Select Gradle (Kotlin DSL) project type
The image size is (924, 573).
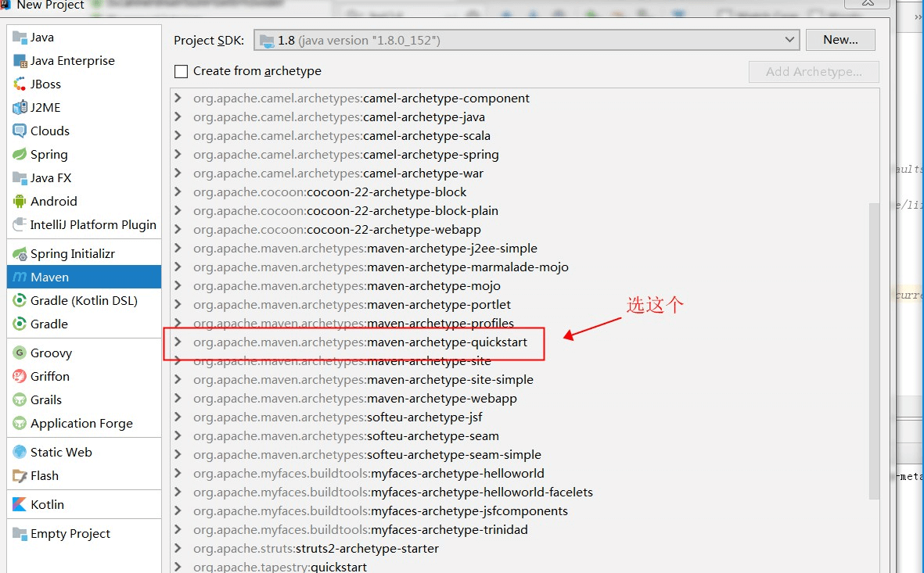[84, 301]
